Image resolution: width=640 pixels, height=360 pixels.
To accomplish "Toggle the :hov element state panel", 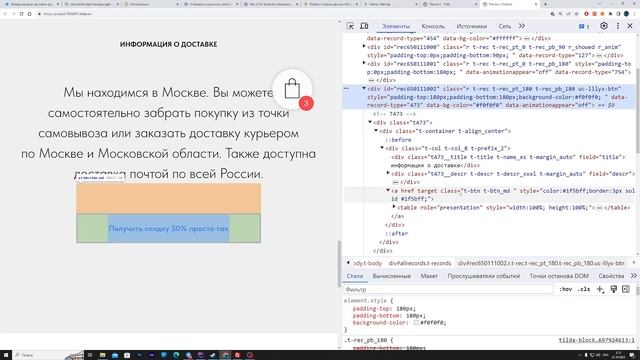I will pyautogui.click(x=565, y=289).
